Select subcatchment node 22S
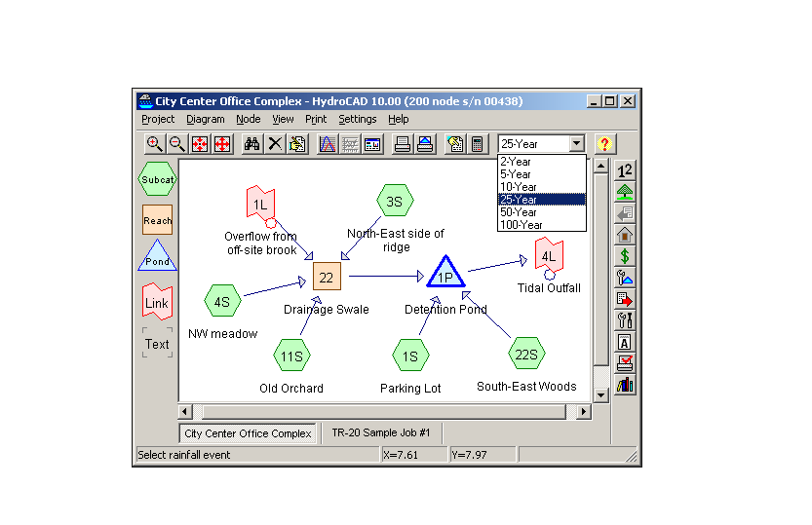The image size is (812, 525). [x=526, y=354]
